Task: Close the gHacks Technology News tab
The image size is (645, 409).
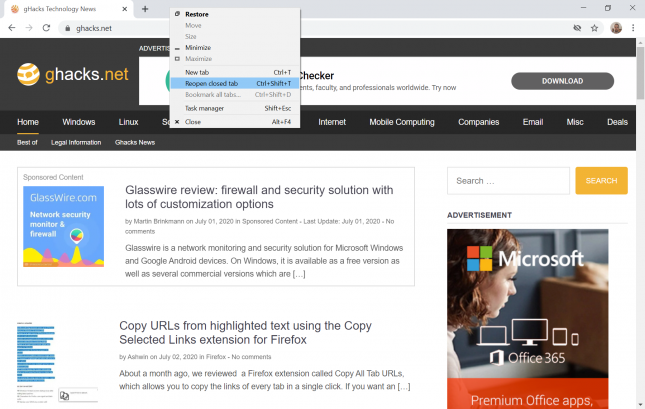Action: [x=125, y=9]
